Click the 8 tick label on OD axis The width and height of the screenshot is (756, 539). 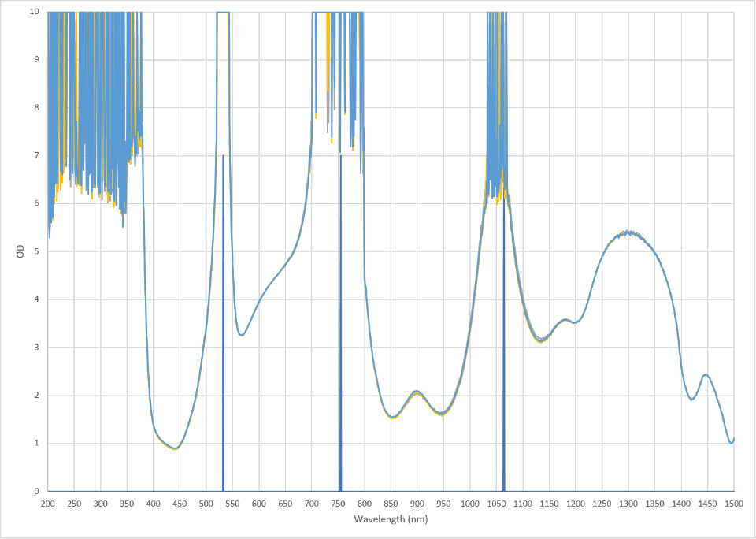[x=37, y=108]
